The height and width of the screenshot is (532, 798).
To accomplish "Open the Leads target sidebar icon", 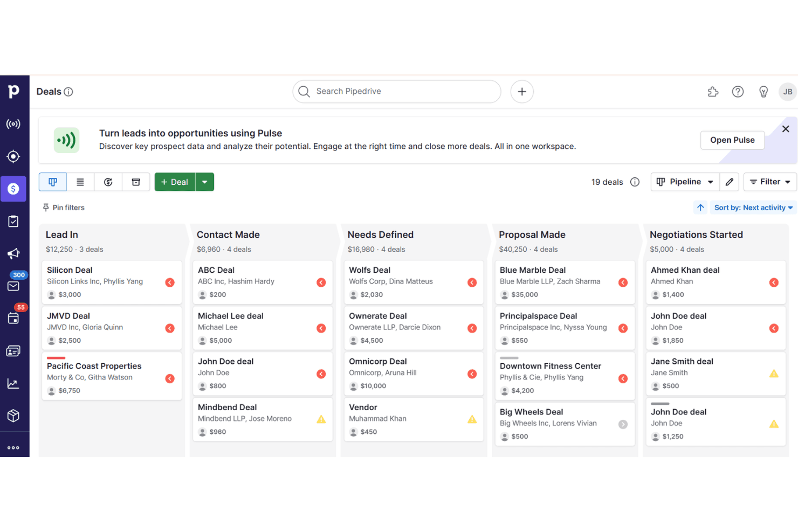I will [13, 156].
